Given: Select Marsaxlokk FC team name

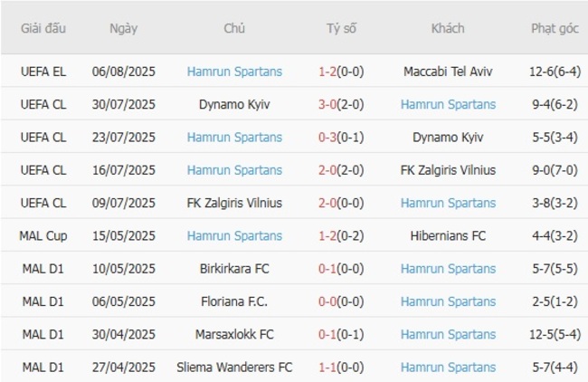Looking at the screenshot, I should point(234,334).
